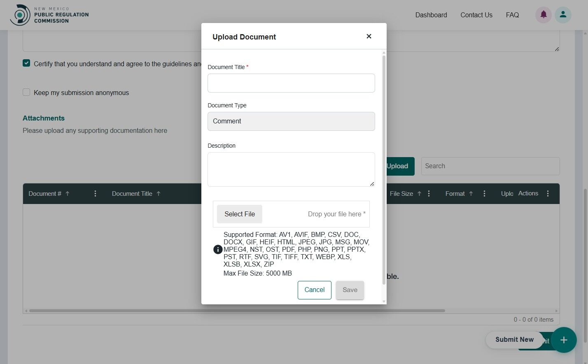This screenshot has width=588, height=364.
Task: Open the notification bell
Action: point(543,14)
